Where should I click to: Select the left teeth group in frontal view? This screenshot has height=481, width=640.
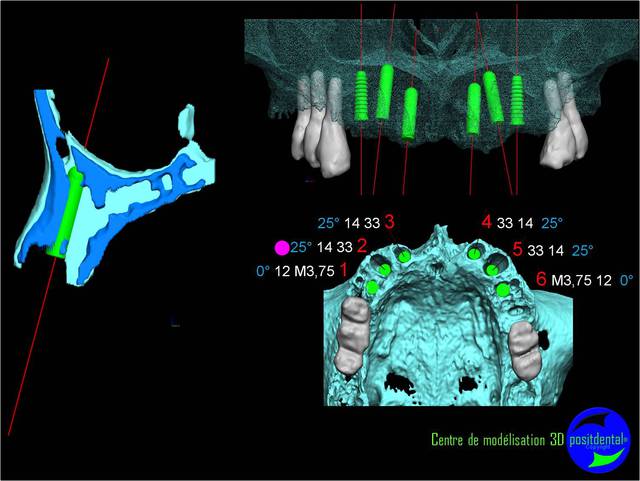click(319, 130)
